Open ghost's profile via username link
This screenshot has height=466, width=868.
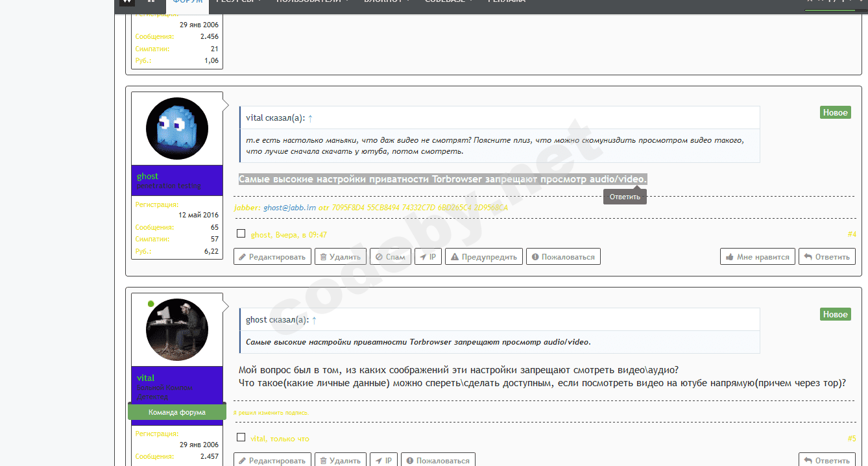(147, 176)
